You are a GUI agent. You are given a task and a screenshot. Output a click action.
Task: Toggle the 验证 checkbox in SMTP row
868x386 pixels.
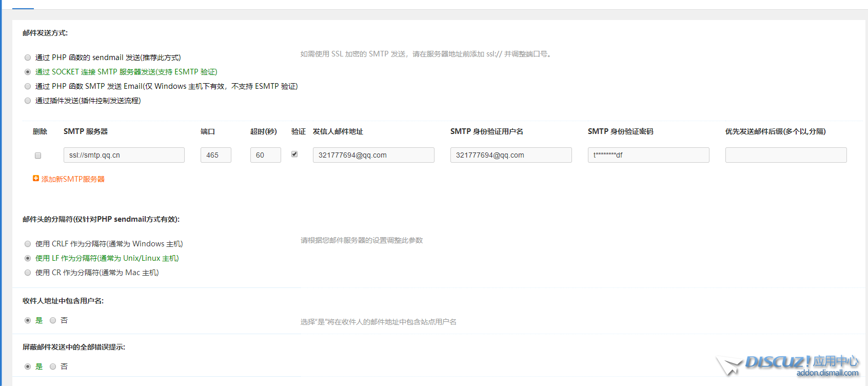click(x=294, y=154)
